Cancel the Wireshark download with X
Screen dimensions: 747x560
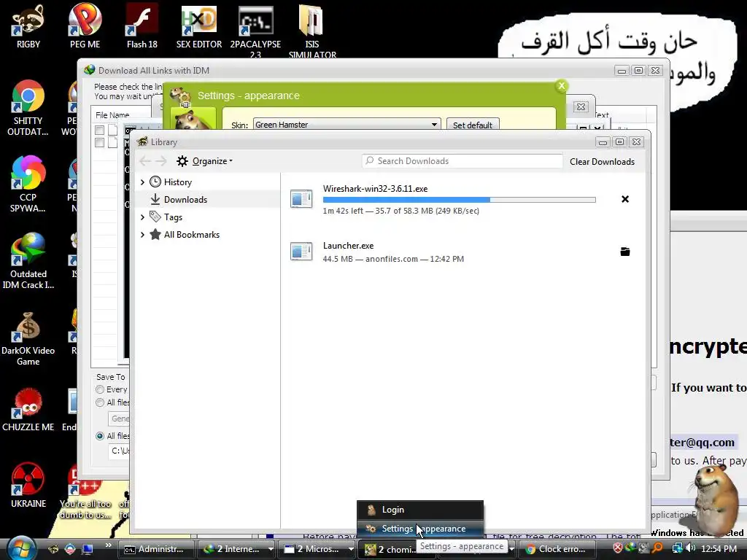(x=625, y=199)
